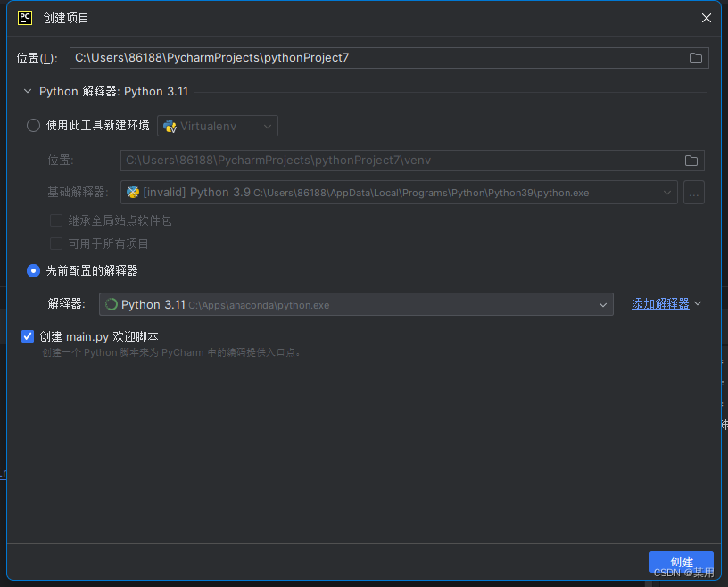The width and height of the screenshot is (728, 587).
Task: Click the Create button
Action: pyautogui.click(x=681, y=562)
